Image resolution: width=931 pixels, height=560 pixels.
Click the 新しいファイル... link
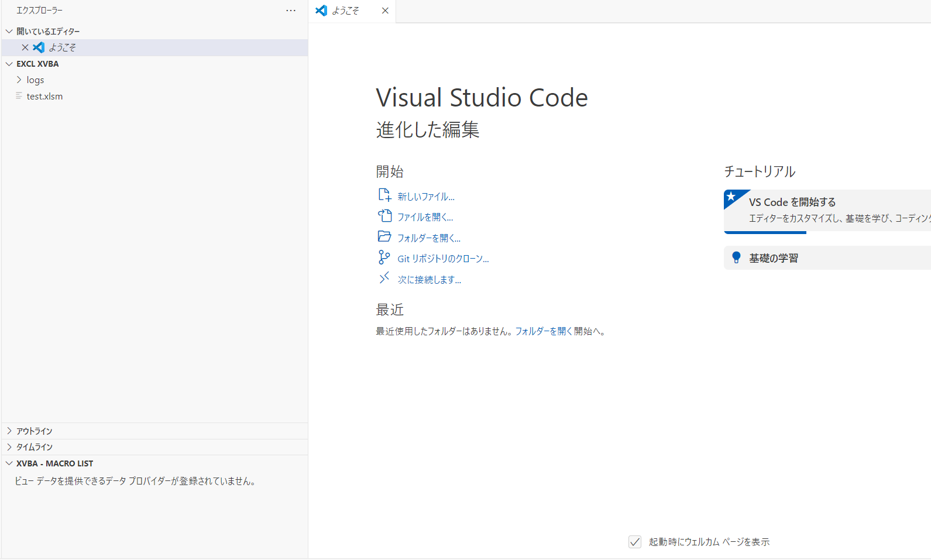426,197
